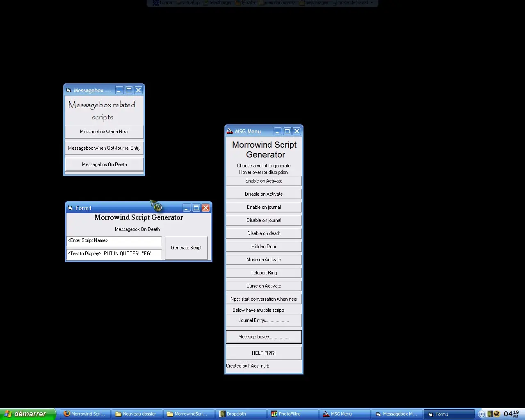The width and height of the screenshot is (525, 420).
Task: Select the Teleport Ring script
Action: point(264,273)
